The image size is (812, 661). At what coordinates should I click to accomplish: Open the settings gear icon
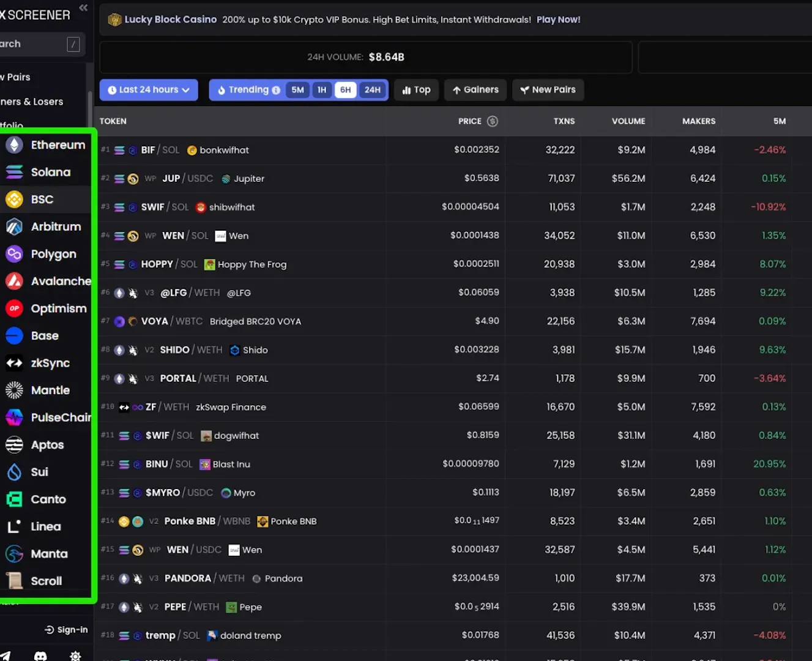click(x=75, y=655)
